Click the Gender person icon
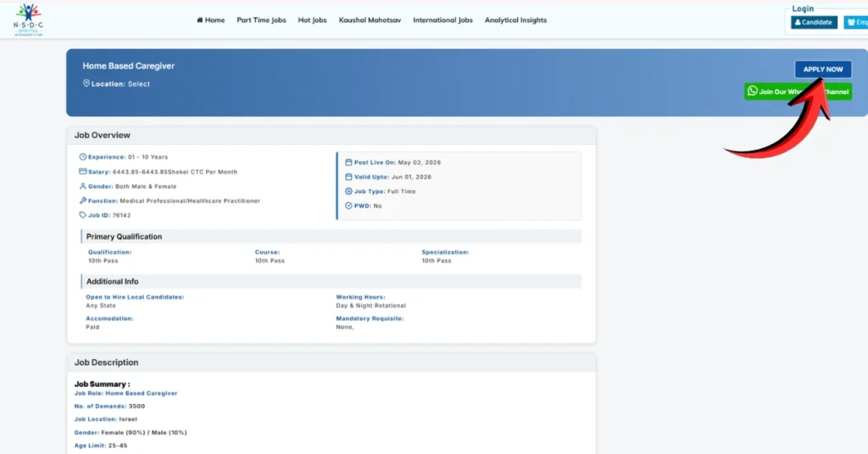868x454 pixels. (x=82, y=186)
